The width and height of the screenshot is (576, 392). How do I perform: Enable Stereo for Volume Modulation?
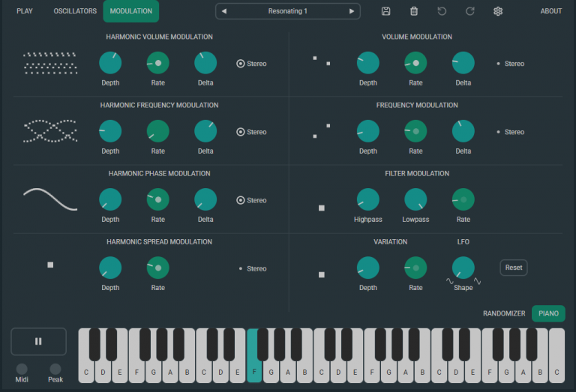(499, 64)
